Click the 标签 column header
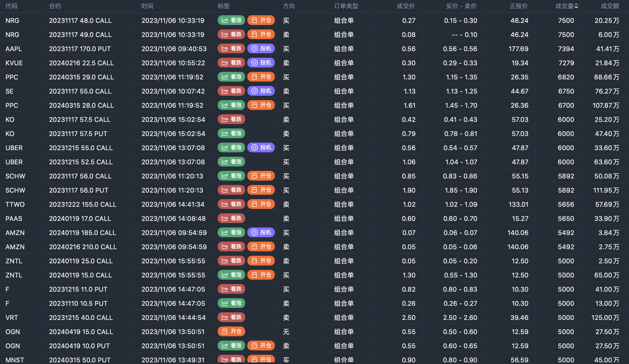 click(x=224, y=6)
